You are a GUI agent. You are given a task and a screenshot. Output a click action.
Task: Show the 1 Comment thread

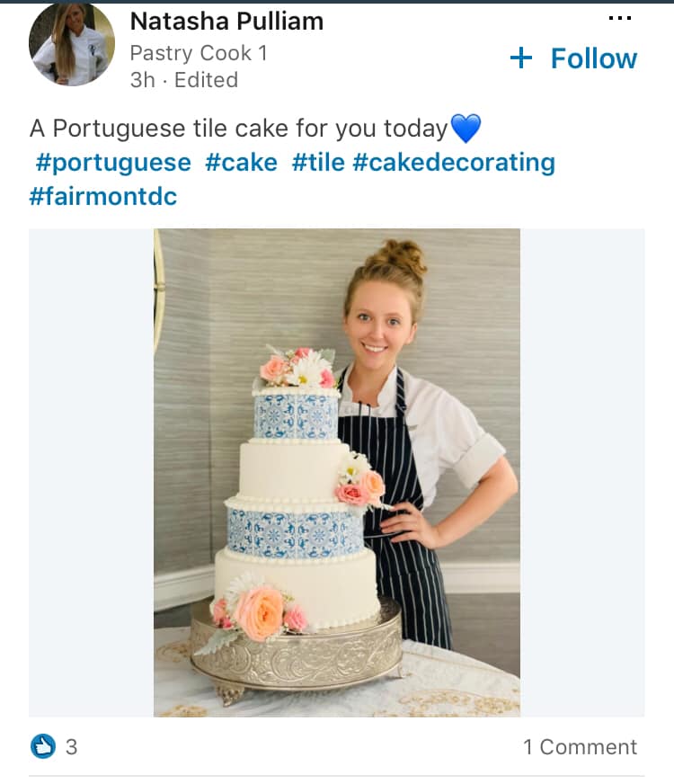580,746
